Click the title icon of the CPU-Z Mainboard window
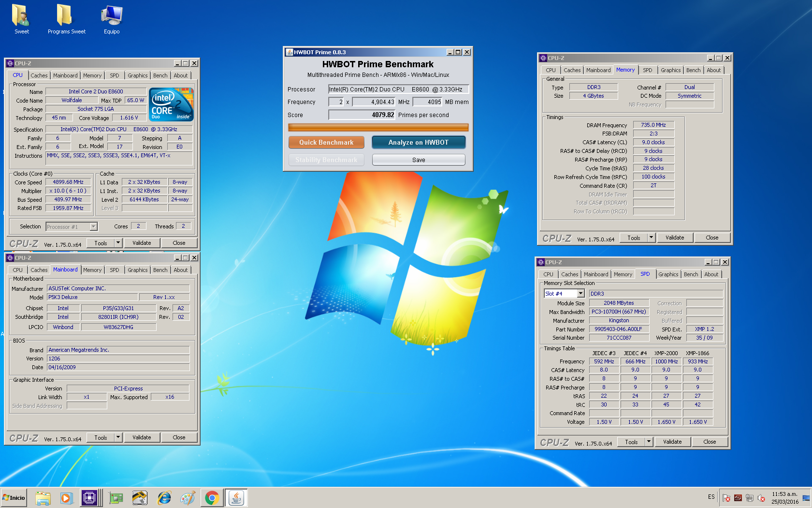812x508 pixels. point(10,258)
